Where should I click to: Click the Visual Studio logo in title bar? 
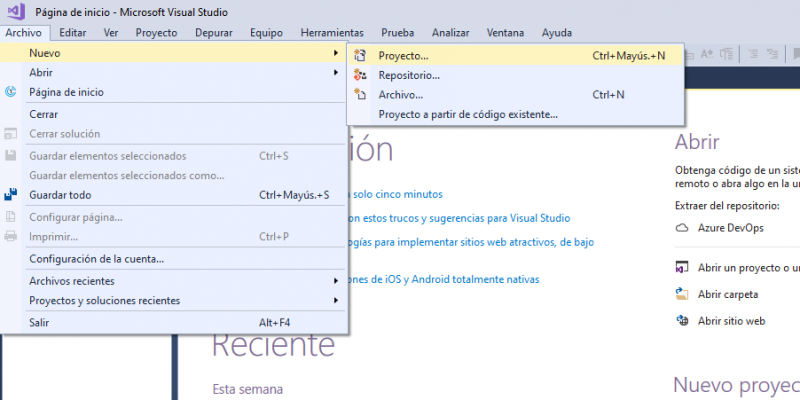pos(15,11)
